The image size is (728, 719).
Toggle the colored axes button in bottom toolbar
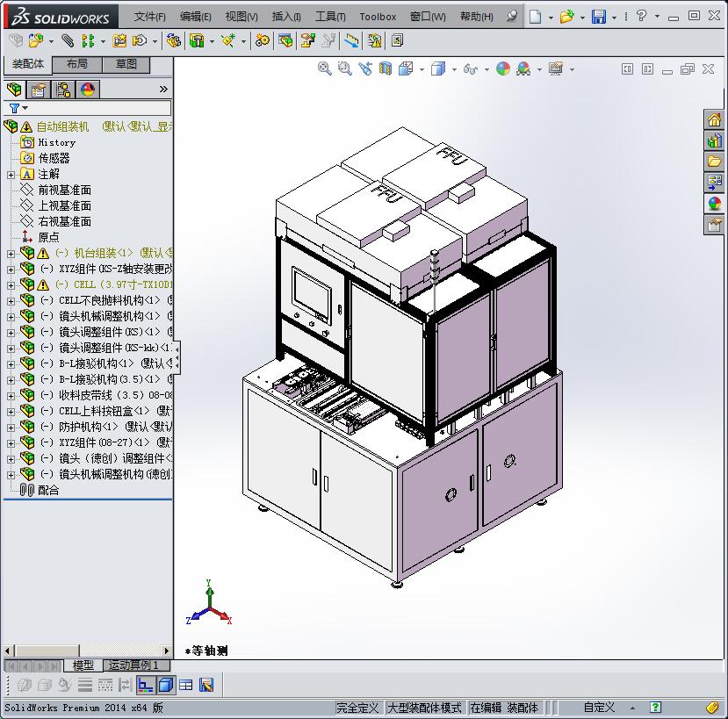click(x=145, y=685)
